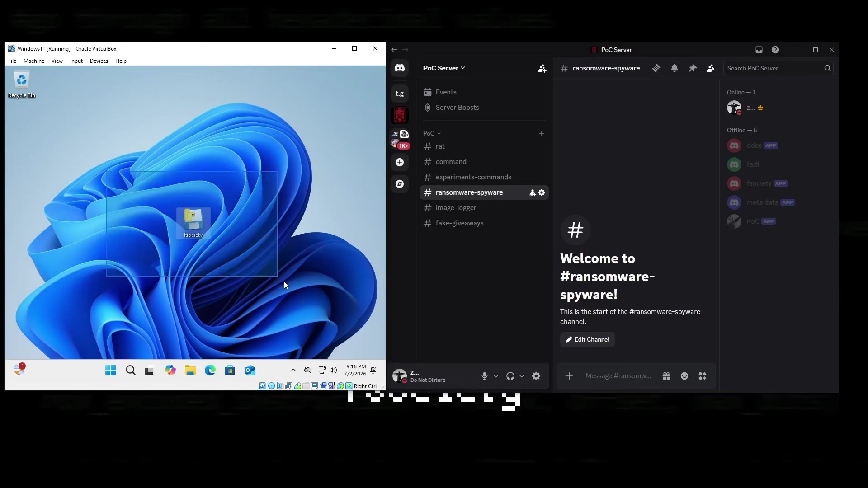
Task: Send a gift icon in message bar
Action: 666,376
